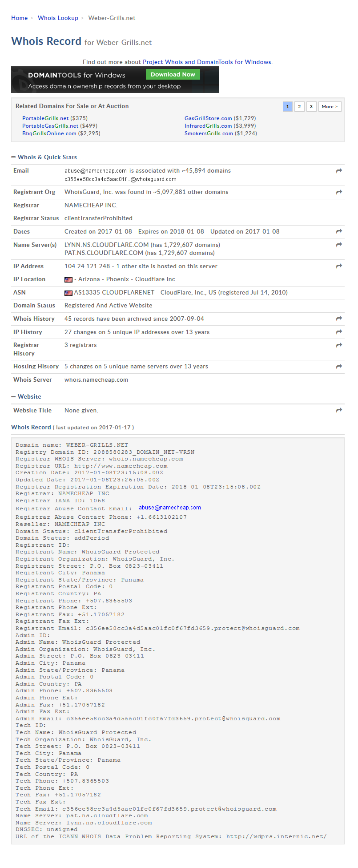Click the arrow icon for Registrant Org

(339, 192)
